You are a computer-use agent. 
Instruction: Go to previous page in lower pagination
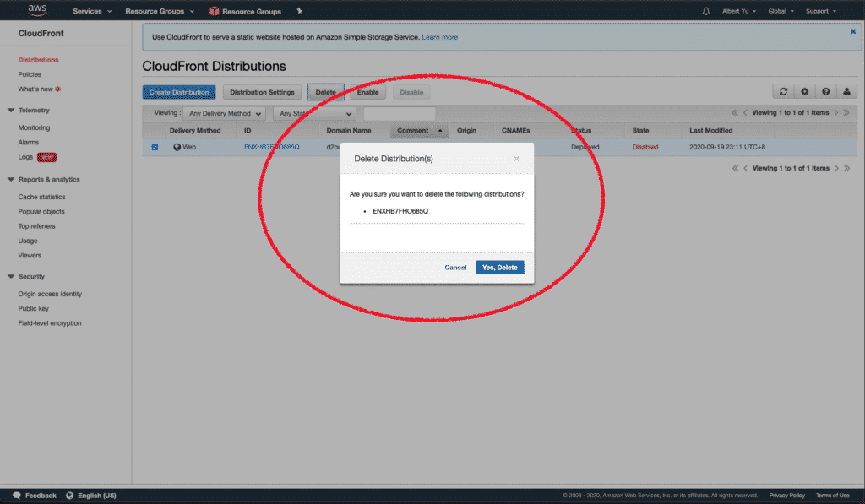click(746, 168)
